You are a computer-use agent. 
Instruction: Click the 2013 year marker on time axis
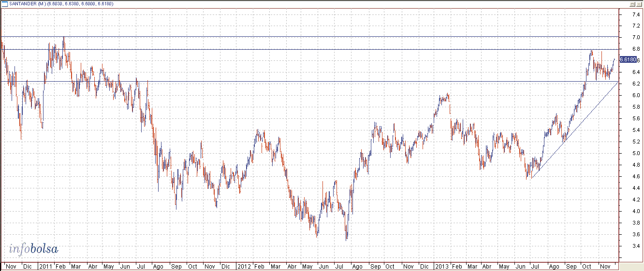[x=442, y=266]
